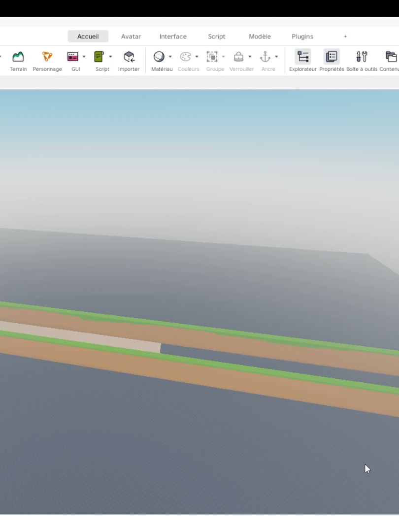The width and height of the screenshot is (399, 532).
Task: Switch to the Modèle tab
Action: coord(260,36)
